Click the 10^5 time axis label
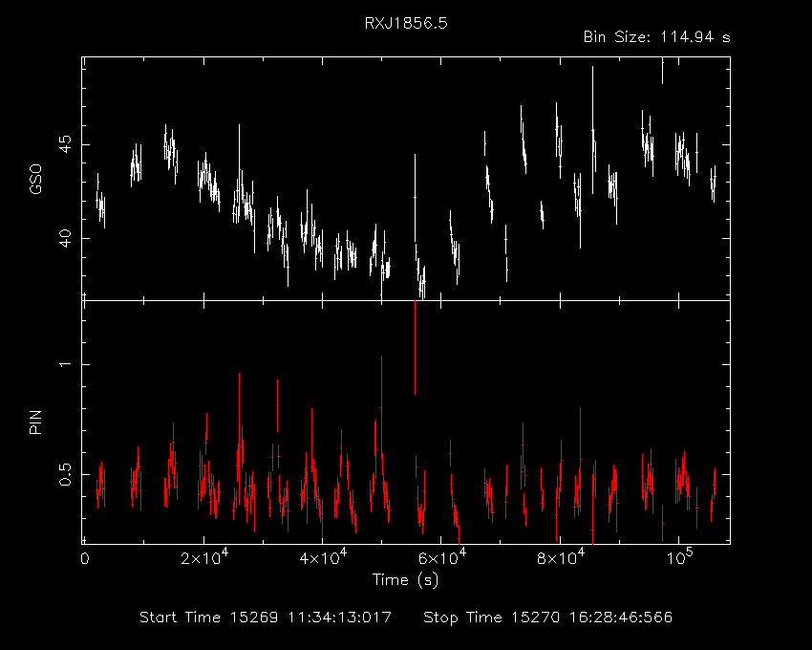Image resolution: width=812 pixels, height=650 pixels. click(x=679, y=556)
